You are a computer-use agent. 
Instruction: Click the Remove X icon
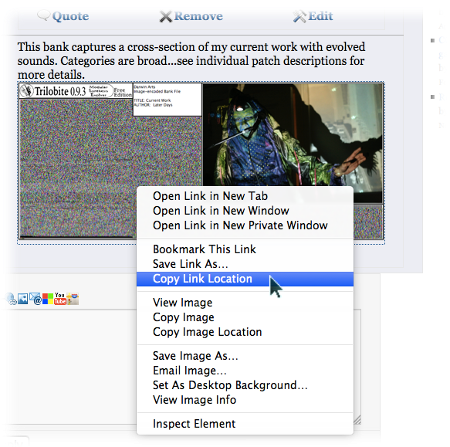pyautogui.click(x=166, y=16)
